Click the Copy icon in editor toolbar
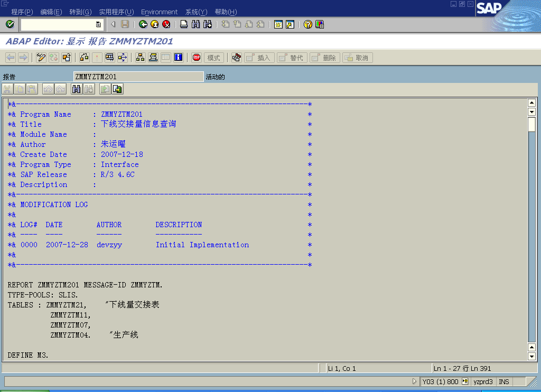This screenshot has width=541, height=392. point(20,89)
